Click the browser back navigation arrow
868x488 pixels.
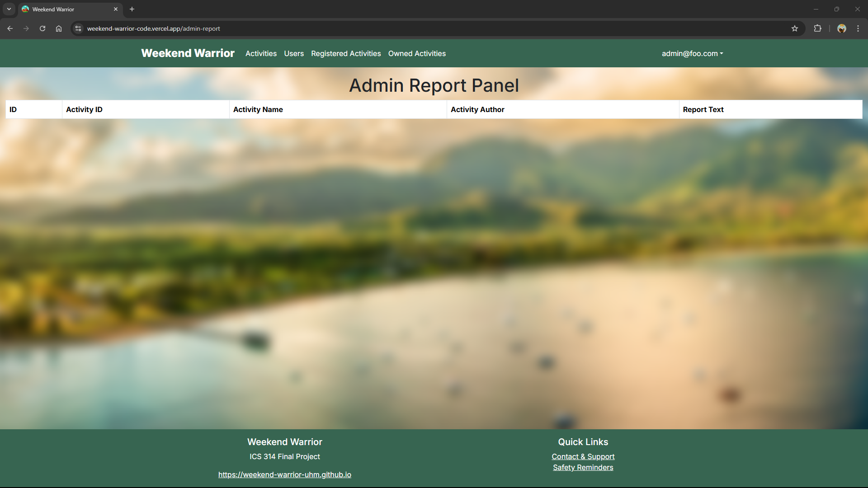[10, 28]
